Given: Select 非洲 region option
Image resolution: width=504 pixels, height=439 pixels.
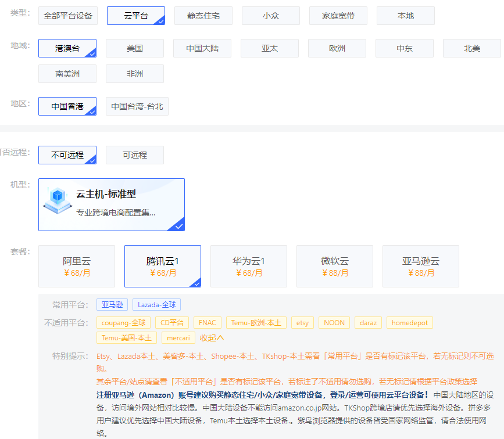Looking at the screenshot, I should coord(135,74).
